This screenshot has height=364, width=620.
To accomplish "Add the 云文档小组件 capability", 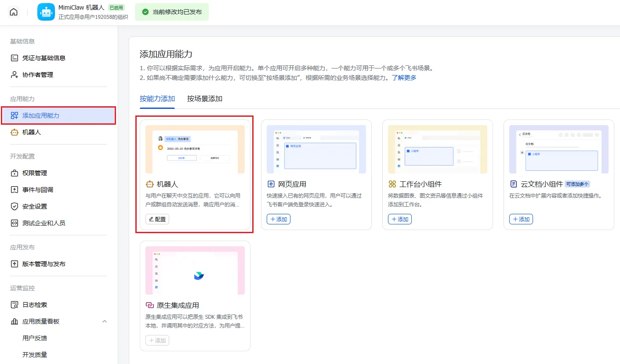I will click(521, 219).
